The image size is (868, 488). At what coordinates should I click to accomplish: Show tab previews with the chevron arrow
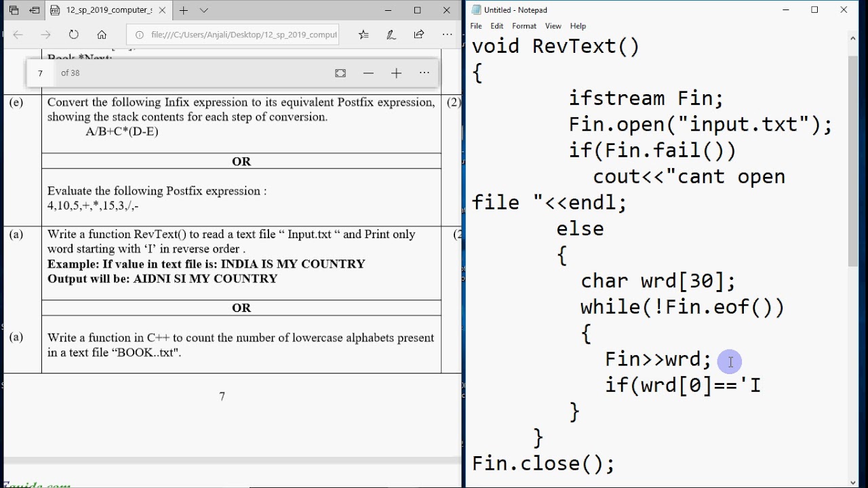tap(204, 10)
